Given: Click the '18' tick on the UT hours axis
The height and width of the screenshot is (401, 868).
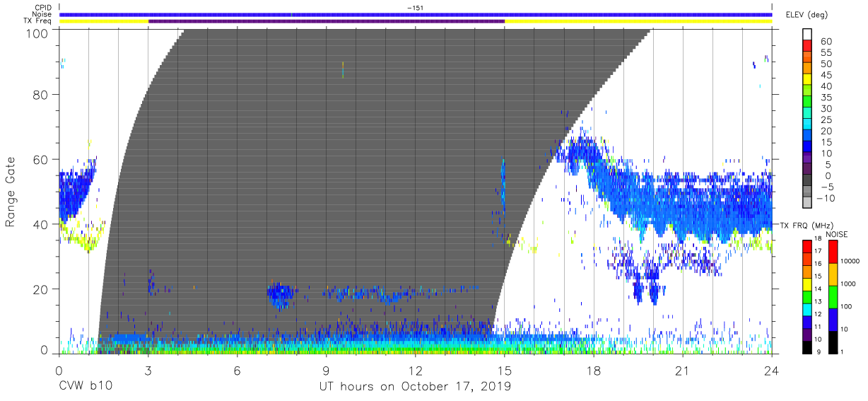Looking at the screenshot, I should [594, 371].
